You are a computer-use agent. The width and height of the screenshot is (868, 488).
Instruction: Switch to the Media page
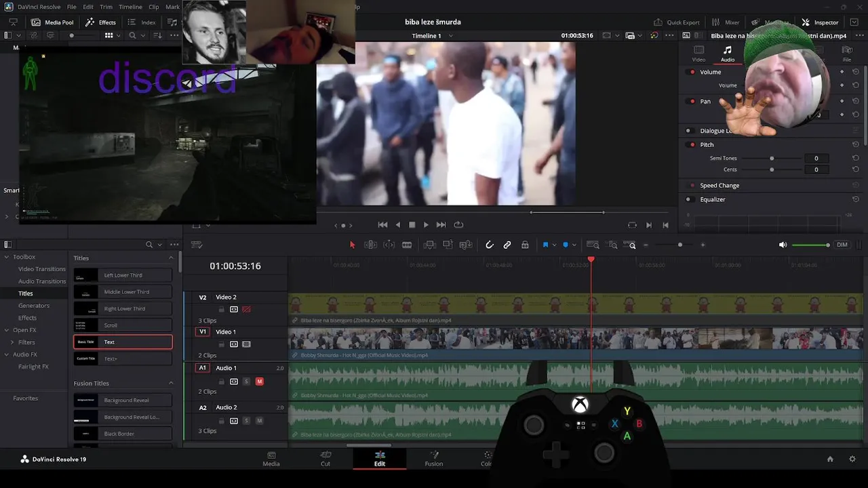tap(271, 459)
